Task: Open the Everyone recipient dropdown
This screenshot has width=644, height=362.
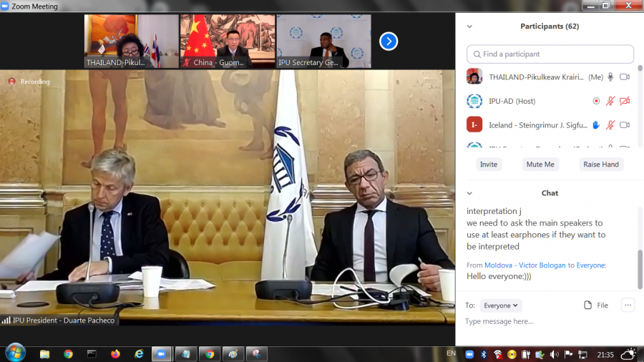Action: [x=501, y=305]
